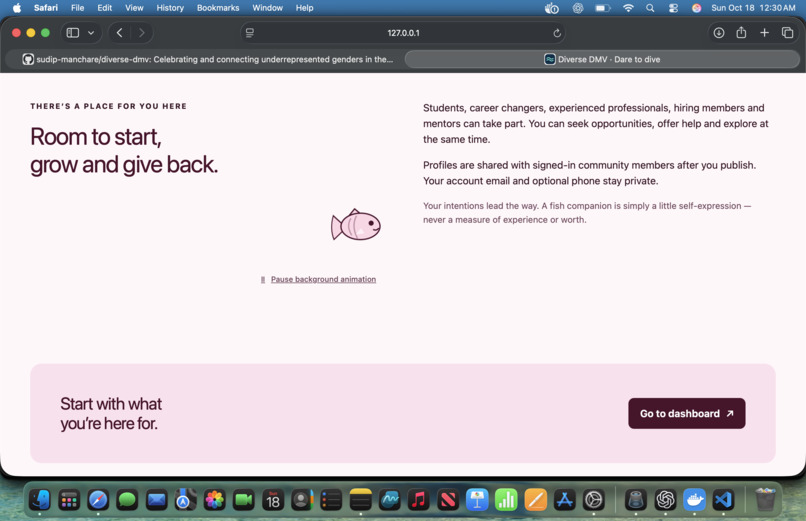Open Numbers from the Dock
Viewport: 806px width, 521px height.
(506, 499)
